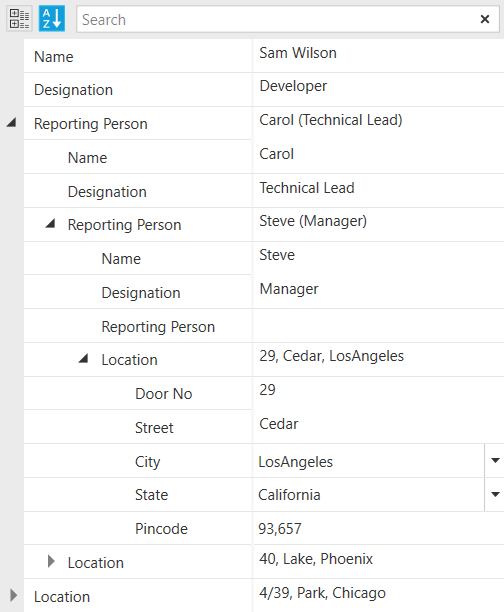504x612 pixels.
Task: Toggle alphabetical A-Z sort button
Action: (52, 19)
